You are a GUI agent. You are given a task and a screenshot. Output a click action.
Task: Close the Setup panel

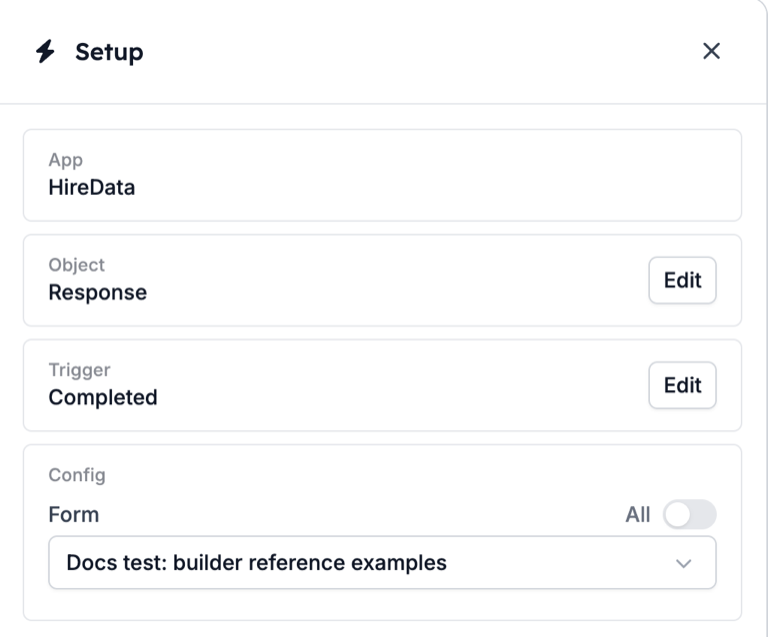click(711, 51)
